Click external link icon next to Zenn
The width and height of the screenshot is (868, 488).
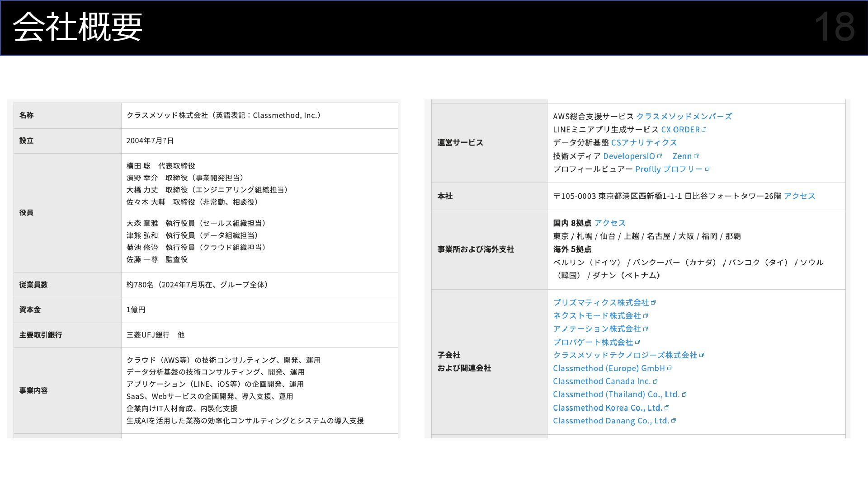[696, 156]
